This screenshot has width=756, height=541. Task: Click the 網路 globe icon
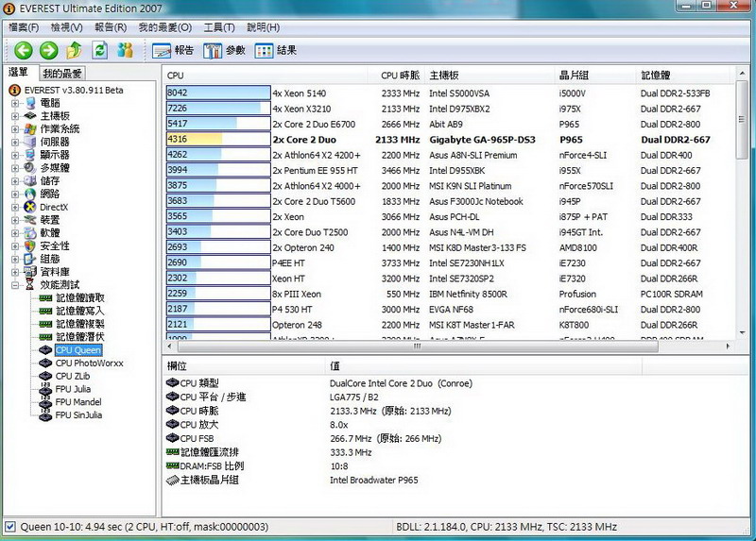coord(30,194)
